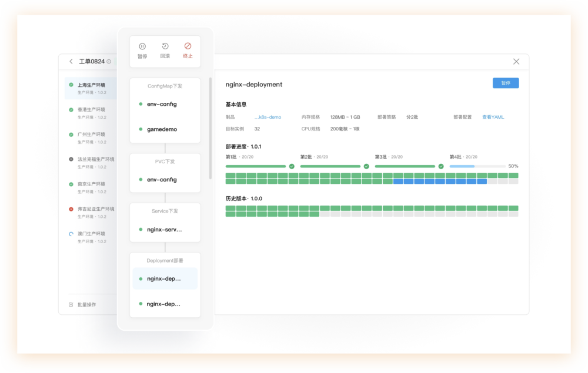Select the highlighted nginx-dep... deployment item
This screenshot has width=588, height=373.
(x=165, y=278)
